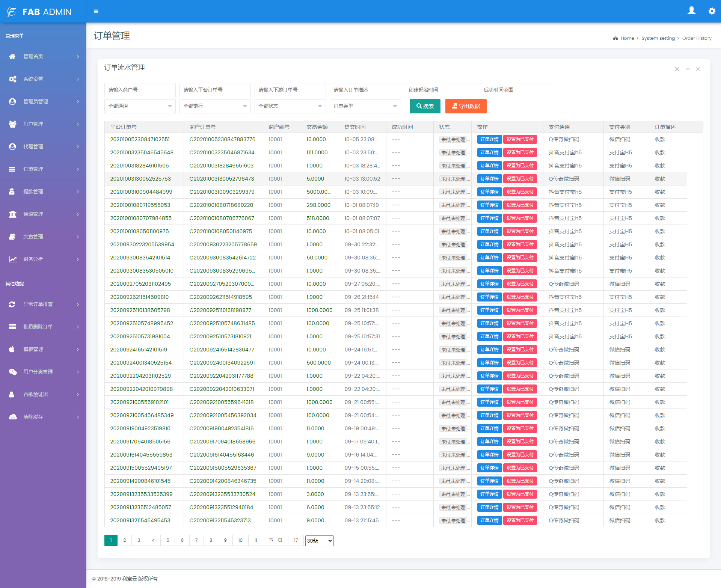Open the 订单管理 sidebar menu

coord(43,169)
